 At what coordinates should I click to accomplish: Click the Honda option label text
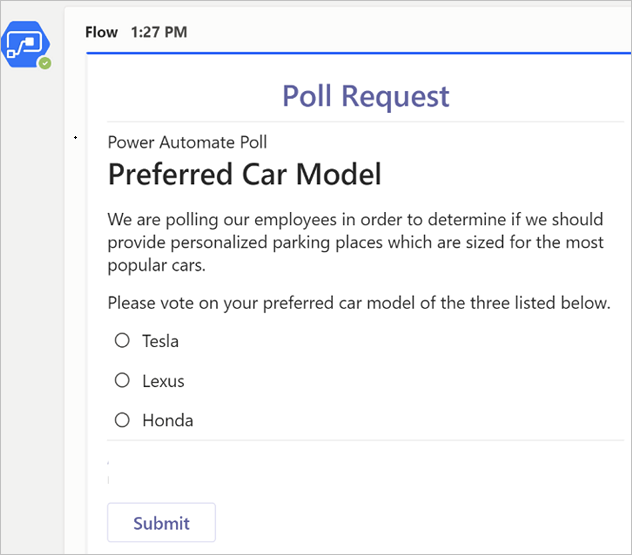(167, 420)
